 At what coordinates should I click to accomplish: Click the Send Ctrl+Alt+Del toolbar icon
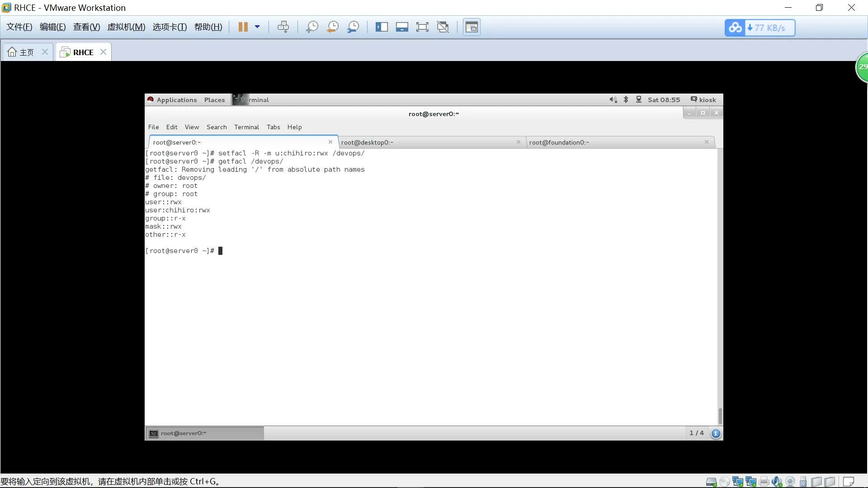[x=283, y=27]
